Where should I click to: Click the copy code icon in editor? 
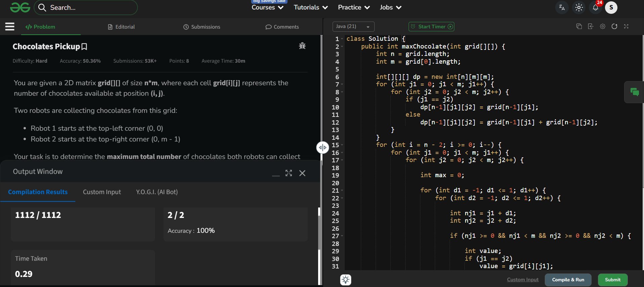(579, 26)
